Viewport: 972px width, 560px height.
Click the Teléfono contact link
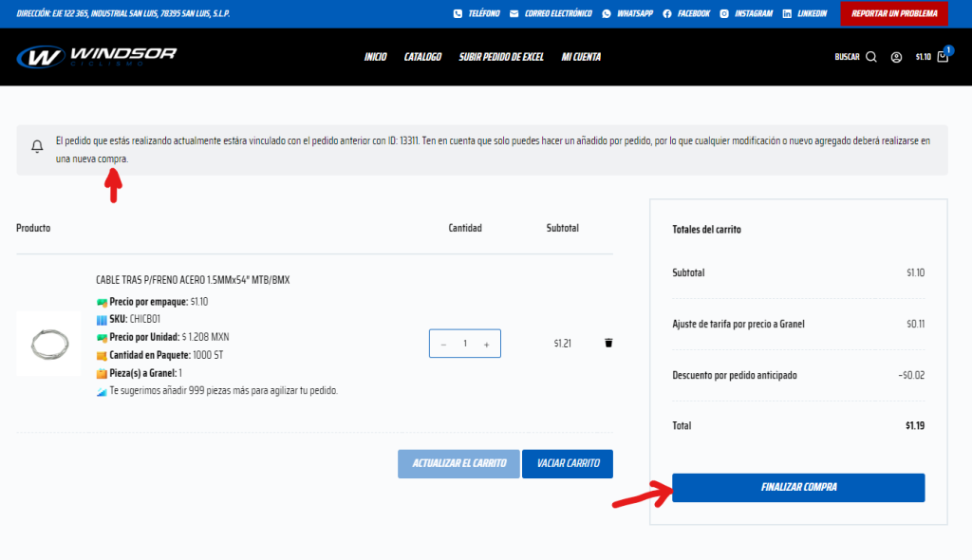(x=477, y=13)
